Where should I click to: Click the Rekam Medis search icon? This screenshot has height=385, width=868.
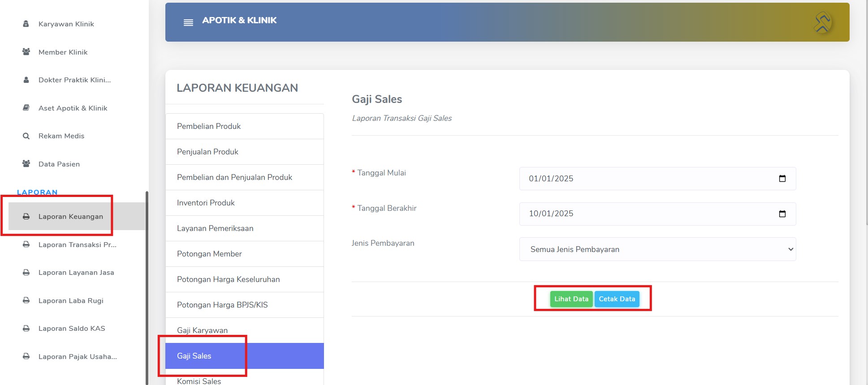click(x=26, y=136)
